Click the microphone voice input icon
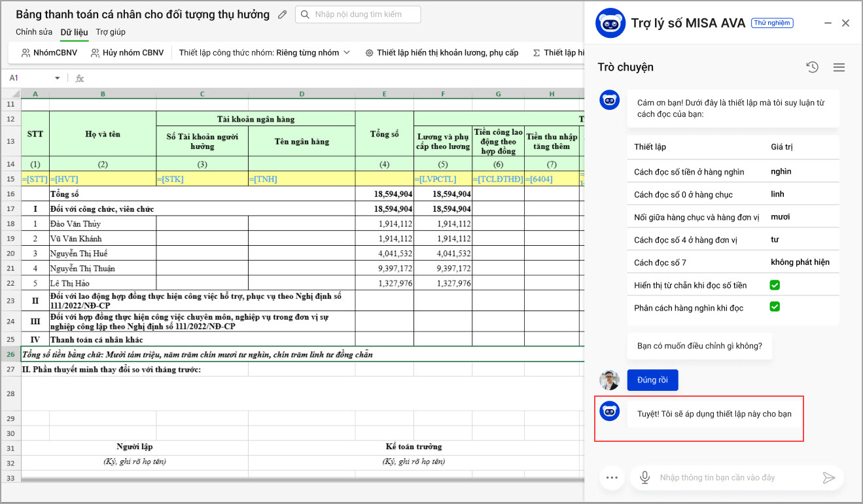The image size is (863, 504). click(x=644, y=478)
